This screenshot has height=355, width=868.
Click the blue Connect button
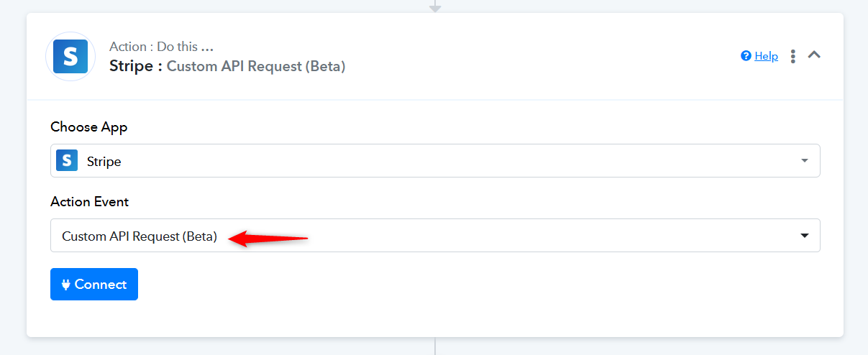tap(94, 285)
